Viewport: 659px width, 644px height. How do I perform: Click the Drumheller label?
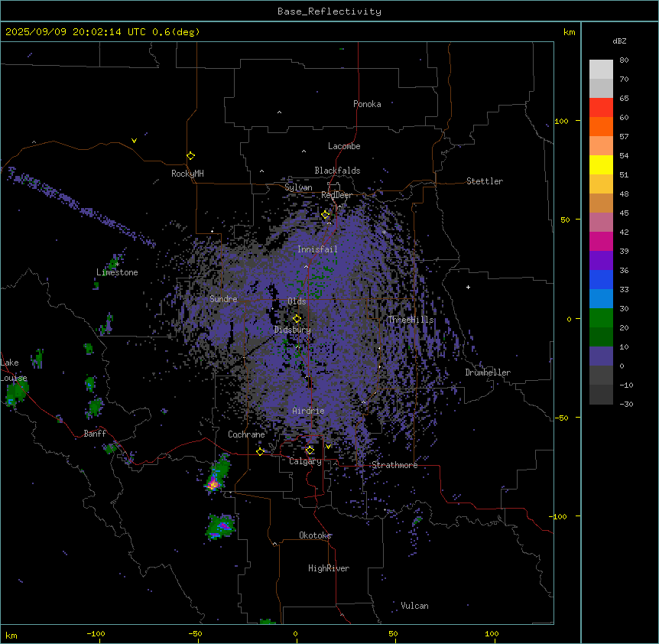click(488, 372)
